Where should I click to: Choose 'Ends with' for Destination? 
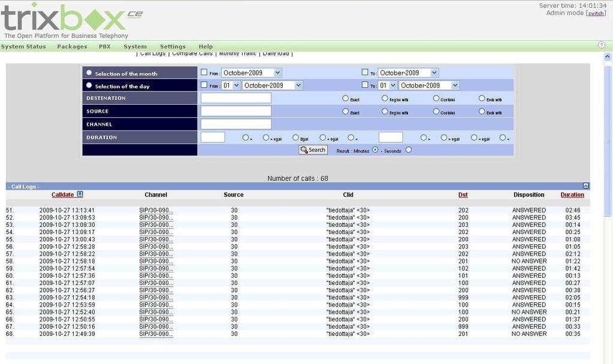(482, 98)
